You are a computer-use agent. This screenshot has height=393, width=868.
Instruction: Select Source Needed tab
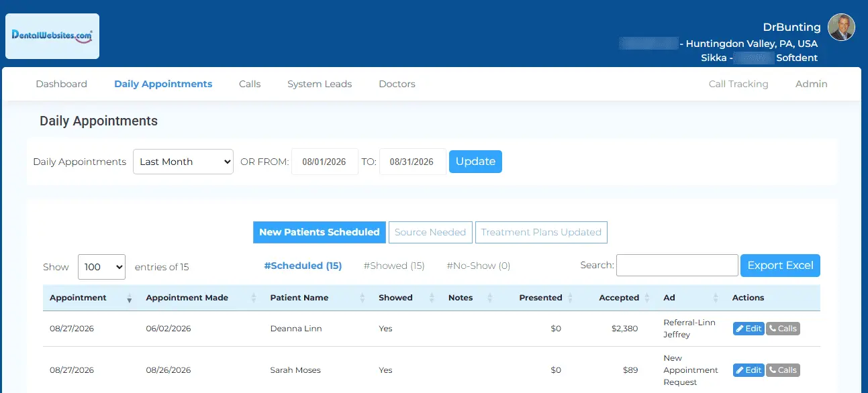[x=430, y=232]
